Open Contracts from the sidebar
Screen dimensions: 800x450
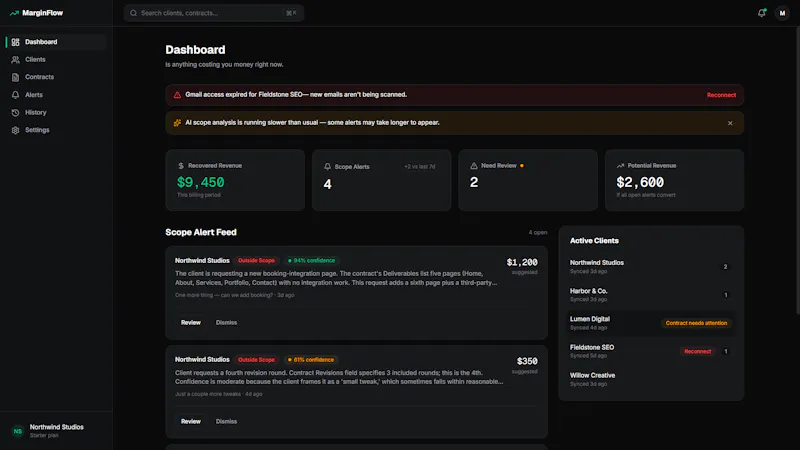pyautogui.click(x=56, y=77)
